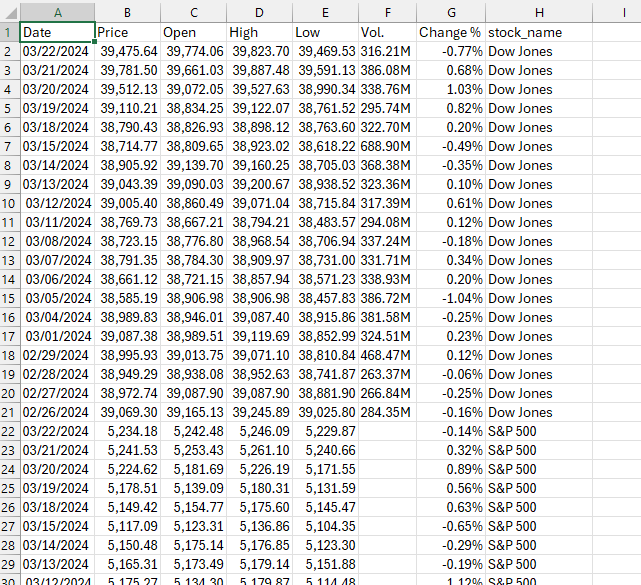Select column F header
The height and width of the screenshot is (585, 641).
[388, 12]
